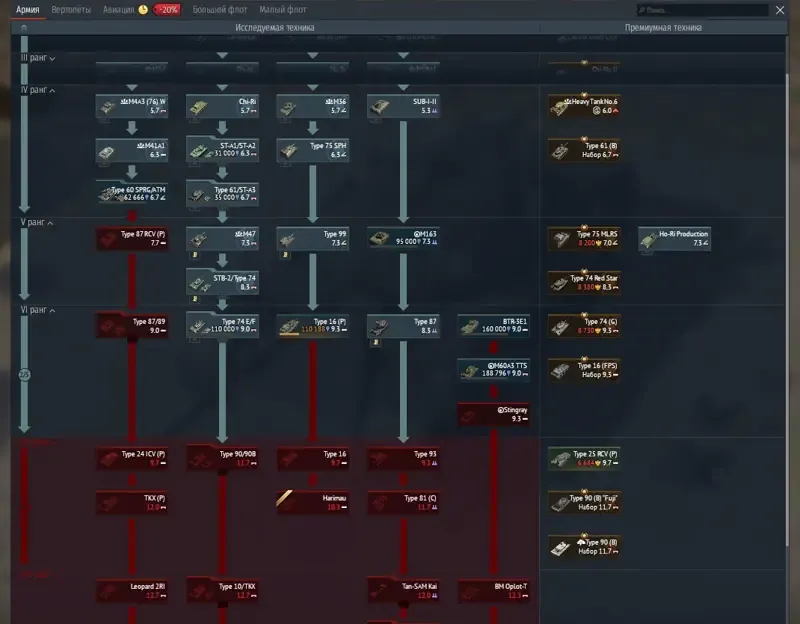Collapse the V ранг section
800x624 pixels.
(x=37, y=222)
